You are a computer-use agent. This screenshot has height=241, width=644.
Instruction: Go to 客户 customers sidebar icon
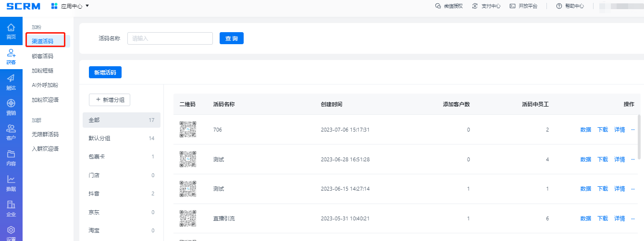click(x=11, y=129)
